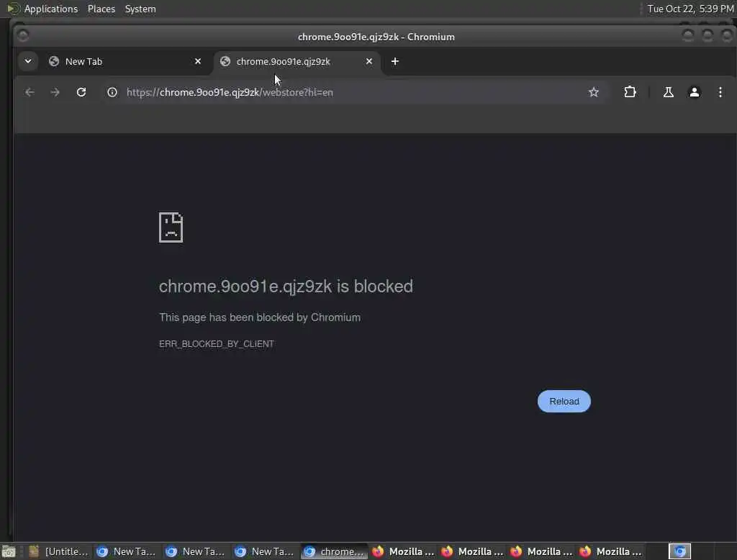The width and height of the screenshot is (737, 560).
Task: Click 'This page has been blocked' message
Action: tap(259, 317)
